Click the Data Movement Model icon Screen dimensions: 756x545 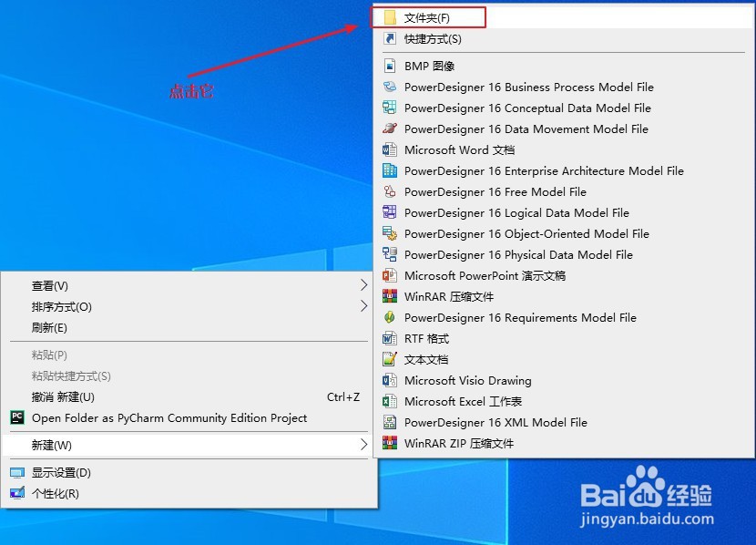pyautogui.click(x=390, y=129)
